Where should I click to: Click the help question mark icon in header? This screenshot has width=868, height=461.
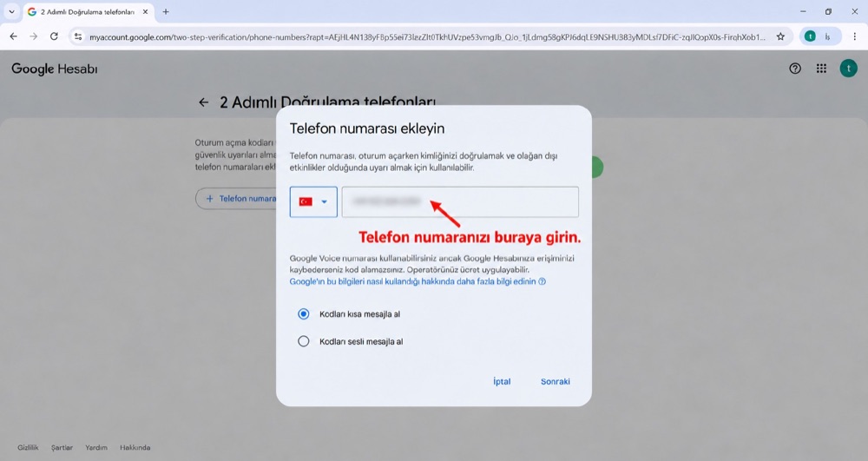click(x=795, y=69)
